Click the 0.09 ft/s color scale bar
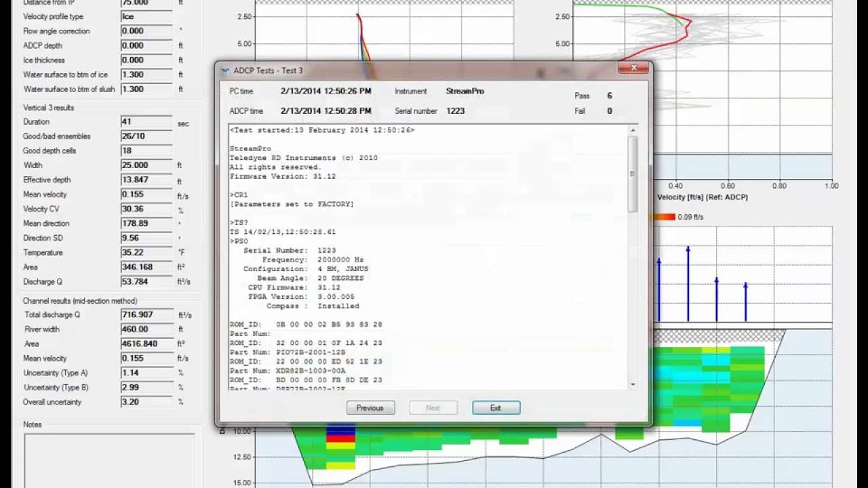This screenshot has width=868, height=488. pos(663,217)
